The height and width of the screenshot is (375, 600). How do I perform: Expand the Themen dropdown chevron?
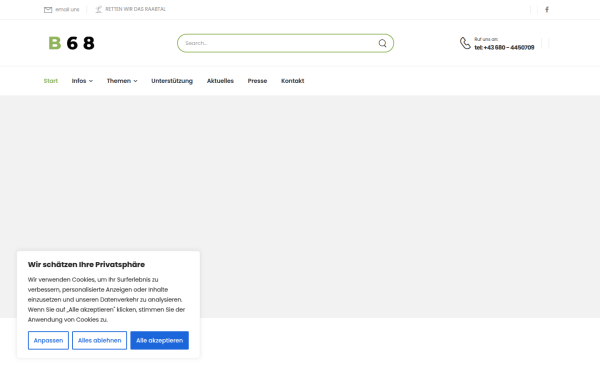tap(135, 81)
